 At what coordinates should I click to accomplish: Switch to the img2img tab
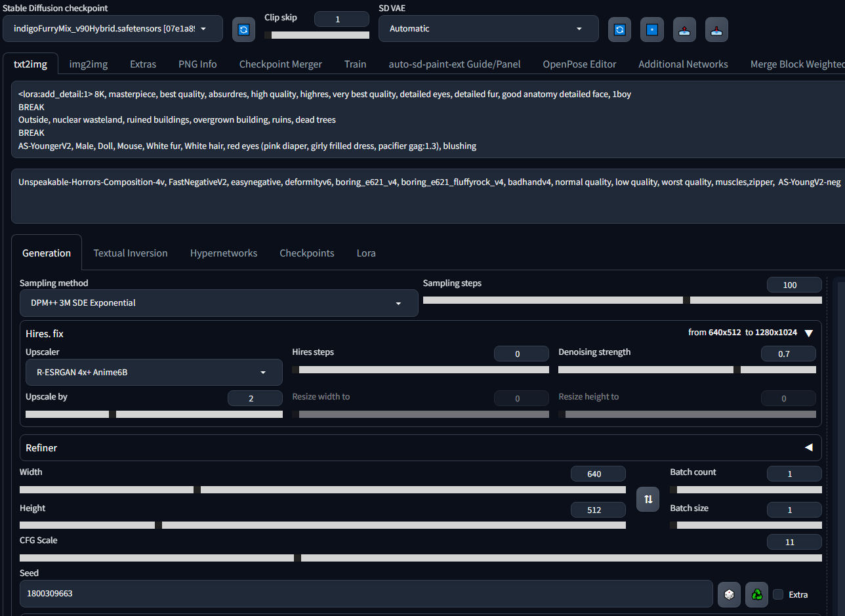tap(88, 64)
